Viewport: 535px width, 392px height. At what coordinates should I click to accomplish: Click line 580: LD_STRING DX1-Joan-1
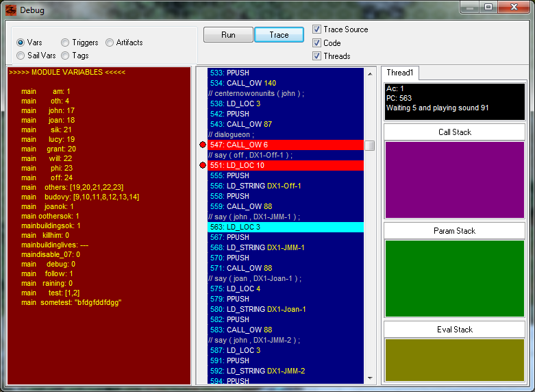coord(286,309)
